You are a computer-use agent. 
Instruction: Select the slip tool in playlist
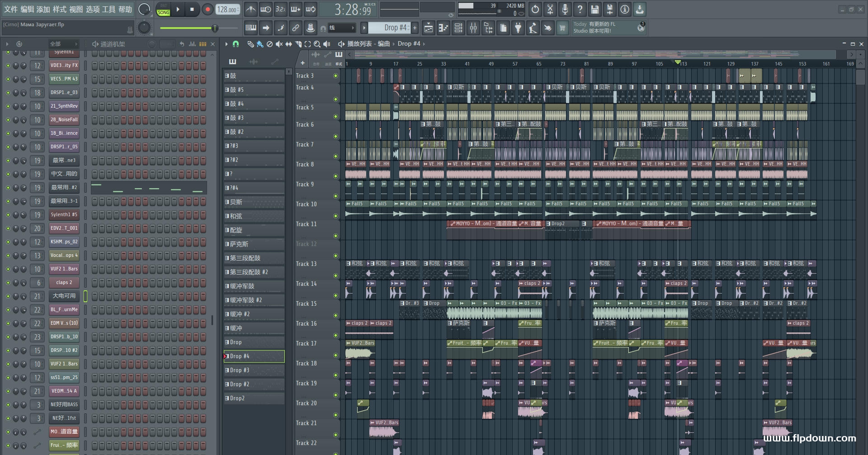pyautogui.click(x=289, y=44)
